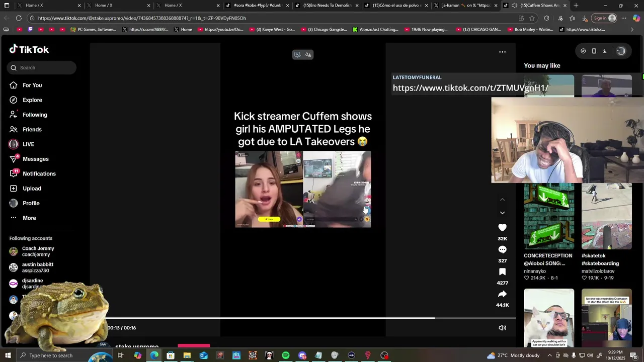This screenshot has height=362, width=644.
Task: Click the Sign in browser button
Action: (604, 18)
